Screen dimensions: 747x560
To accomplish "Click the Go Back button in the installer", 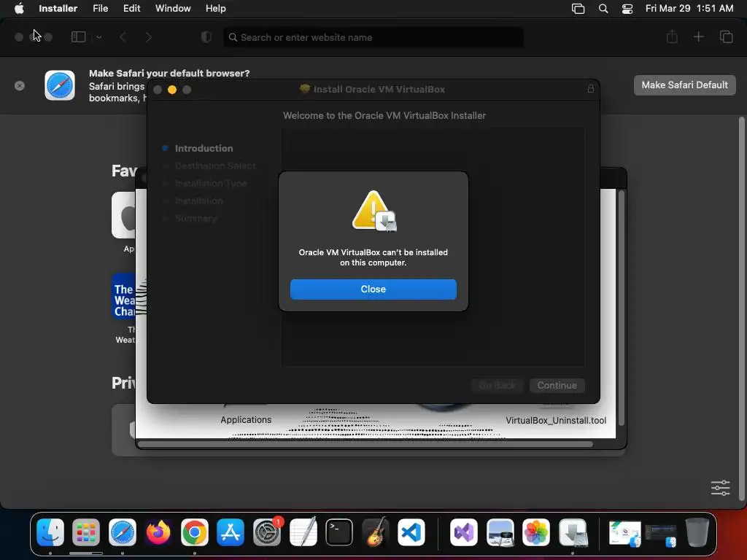I will point(498,385).
